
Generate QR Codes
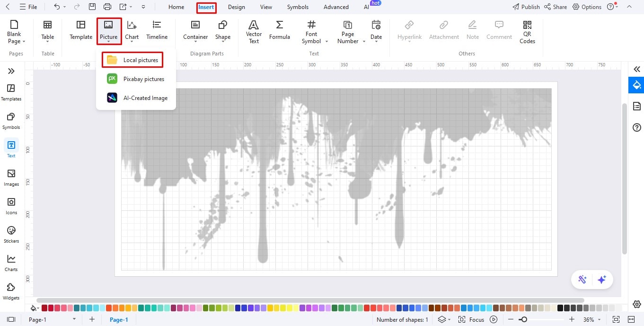[x=527, y=32]
